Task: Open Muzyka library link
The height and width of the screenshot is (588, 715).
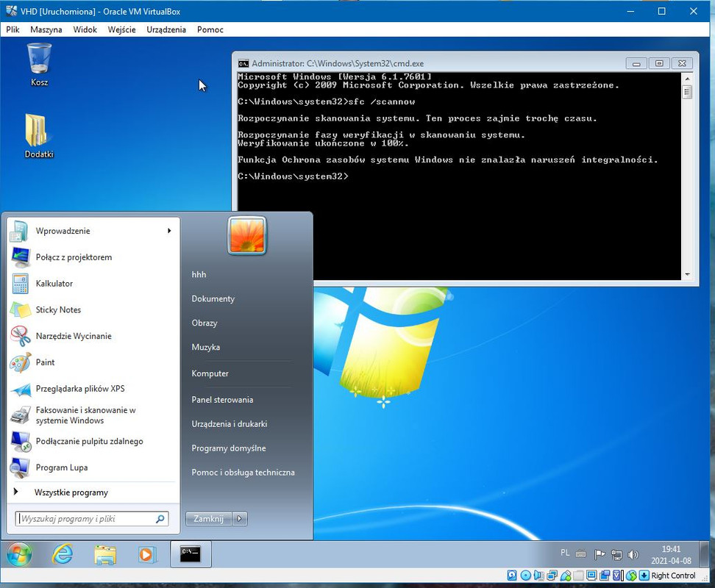Action: pos(206,347)
